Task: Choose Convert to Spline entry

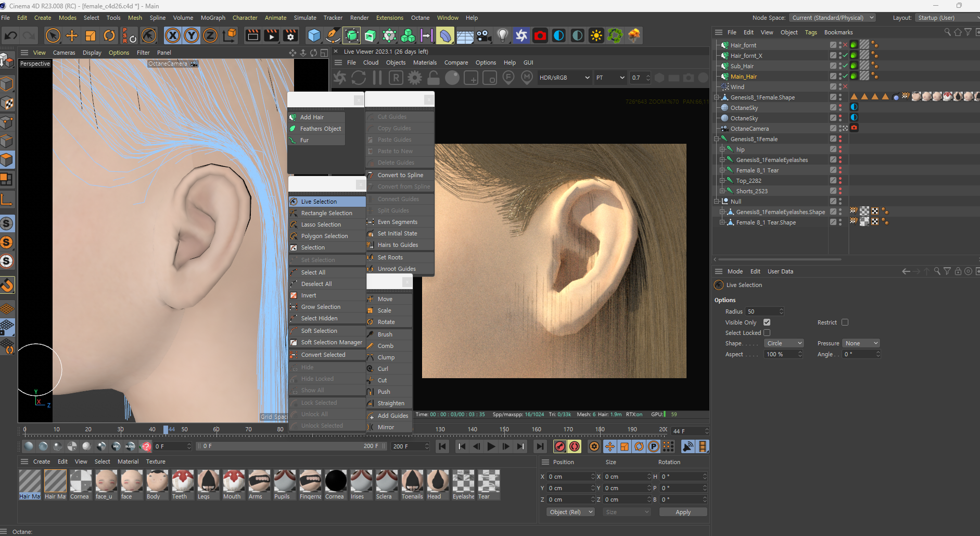Action: [400, 175]
